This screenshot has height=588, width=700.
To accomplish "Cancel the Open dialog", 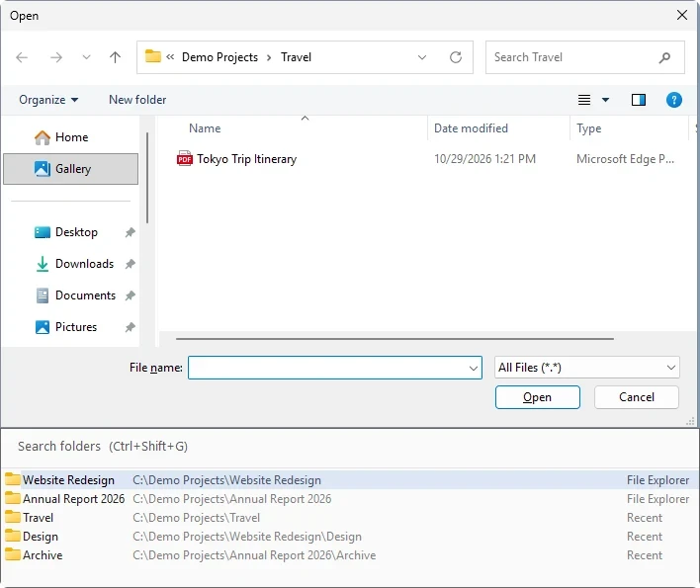I will (x=636, y=397).
